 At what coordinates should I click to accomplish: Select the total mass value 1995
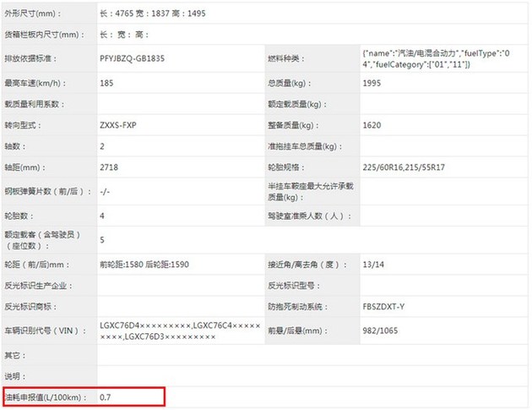[x=372, y=83]
